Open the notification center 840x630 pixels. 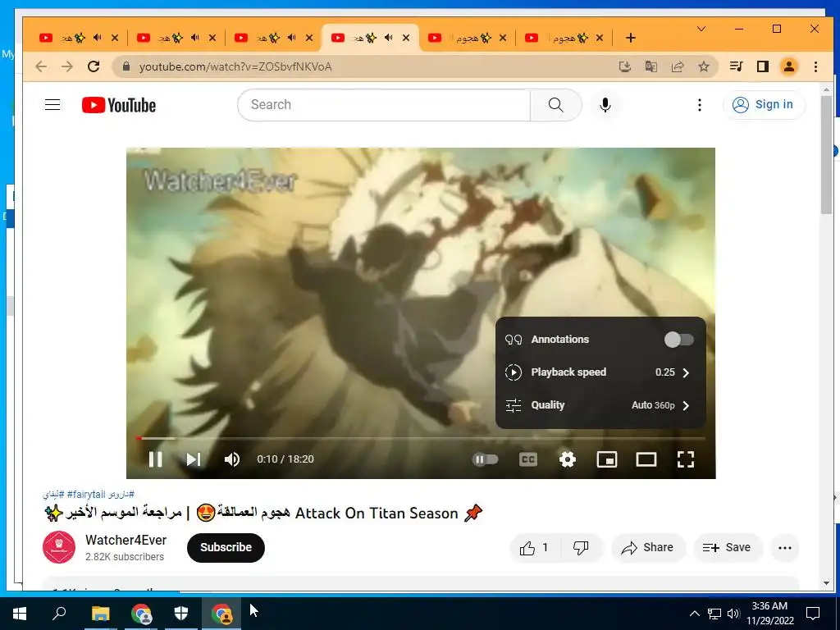813,614
